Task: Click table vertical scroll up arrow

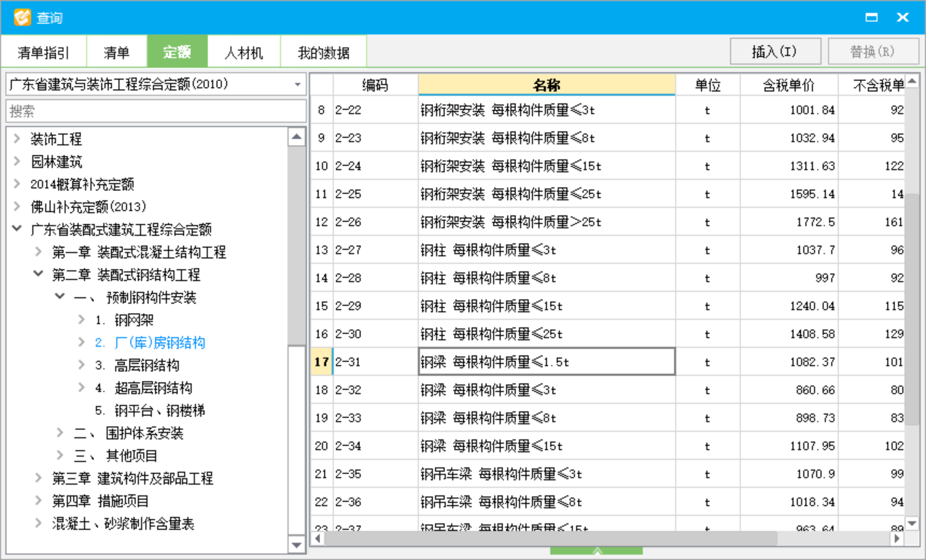Action: click(912, 82)
